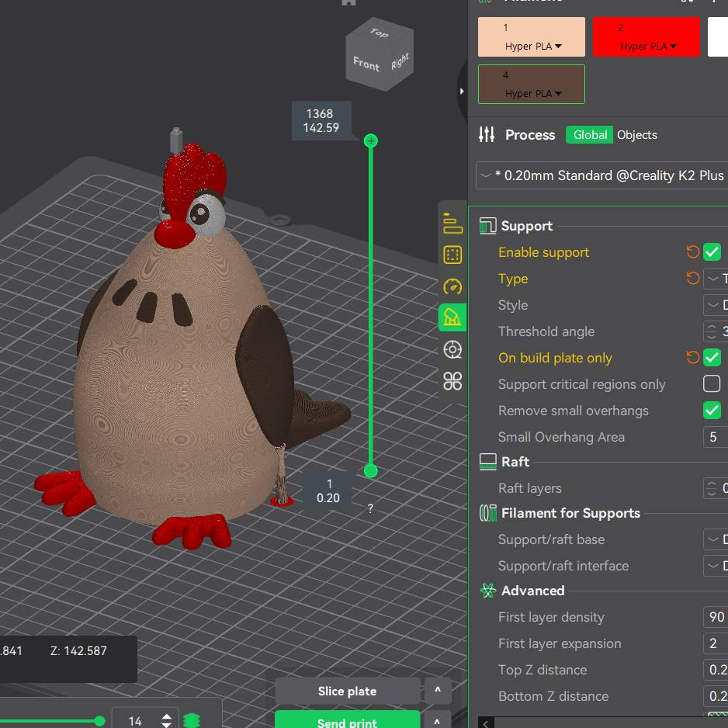The width and height of the screenshot is (728, 728).
Task: Click the Slice plate button
Action: tap(347, 691)
